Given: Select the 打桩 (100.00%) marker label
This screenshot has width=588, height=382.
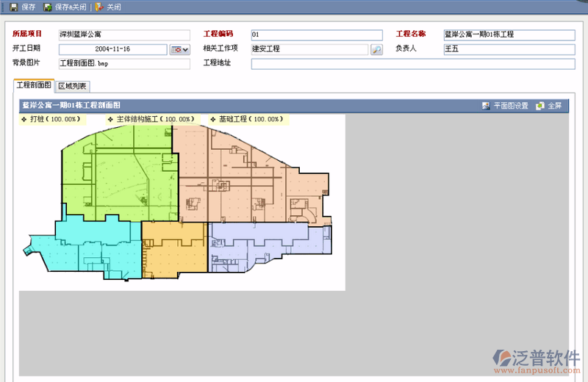Looking at the screenshot, I should point(52,119).
